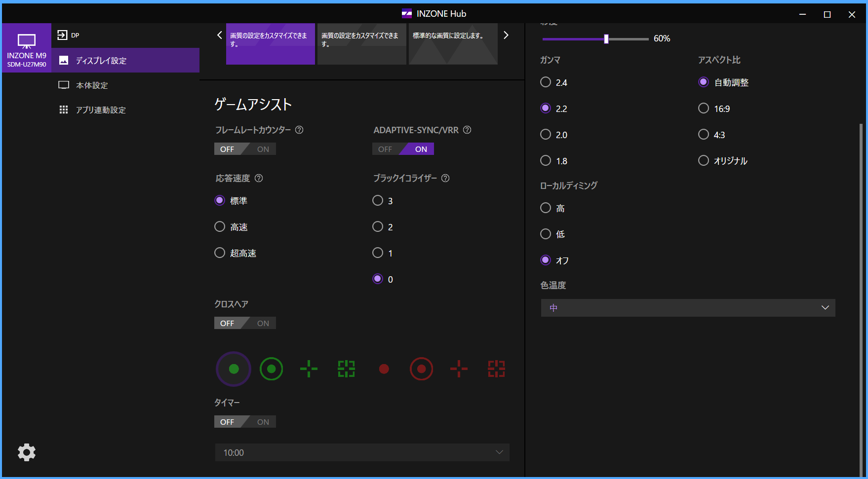Go to previous picture mode with left arrow
The image size is (868, 479).
[x=220, y=35]
